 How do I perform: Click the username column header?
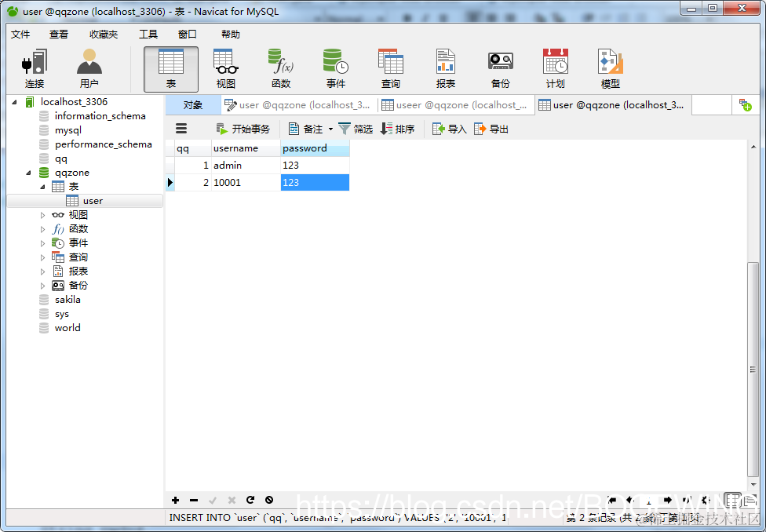pos(246,148)
